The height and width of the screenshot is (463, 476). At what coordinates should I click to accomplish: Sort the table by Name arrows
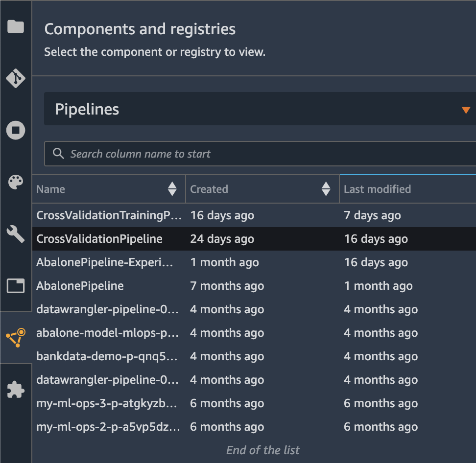tap(172, 189)
